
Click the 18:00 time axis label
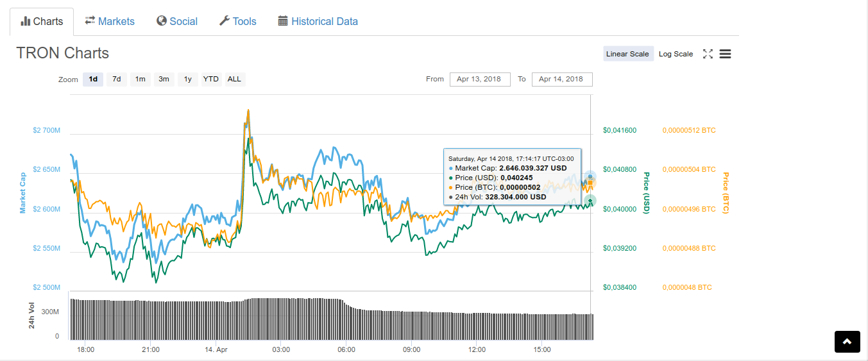tap(86, 350)
